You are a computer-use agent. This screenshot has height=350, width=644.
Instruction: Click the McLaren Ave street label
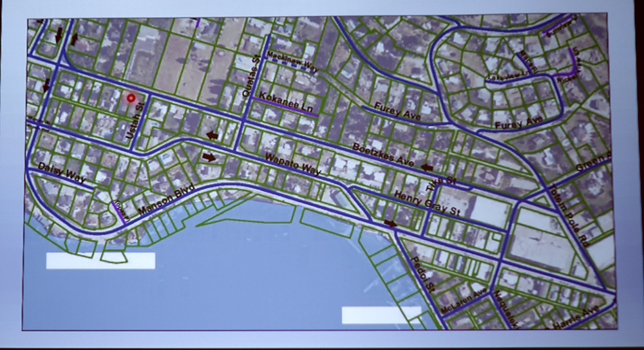point(464,302)
